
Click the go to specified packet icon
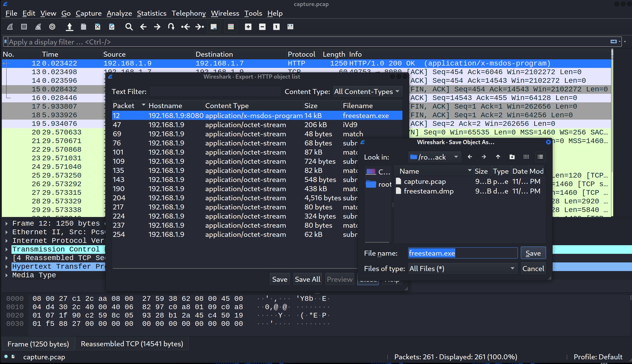(171, 27)
